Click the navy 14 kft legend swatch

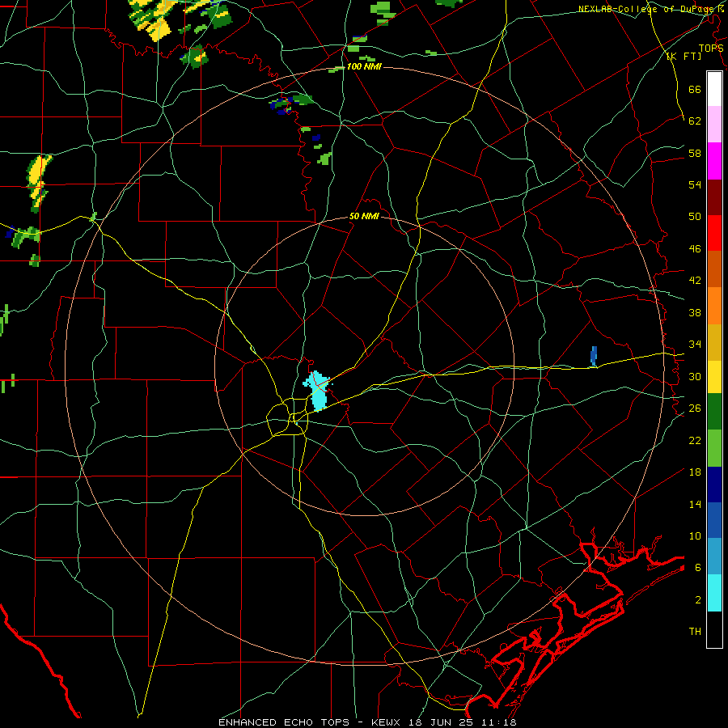(714, 485)
